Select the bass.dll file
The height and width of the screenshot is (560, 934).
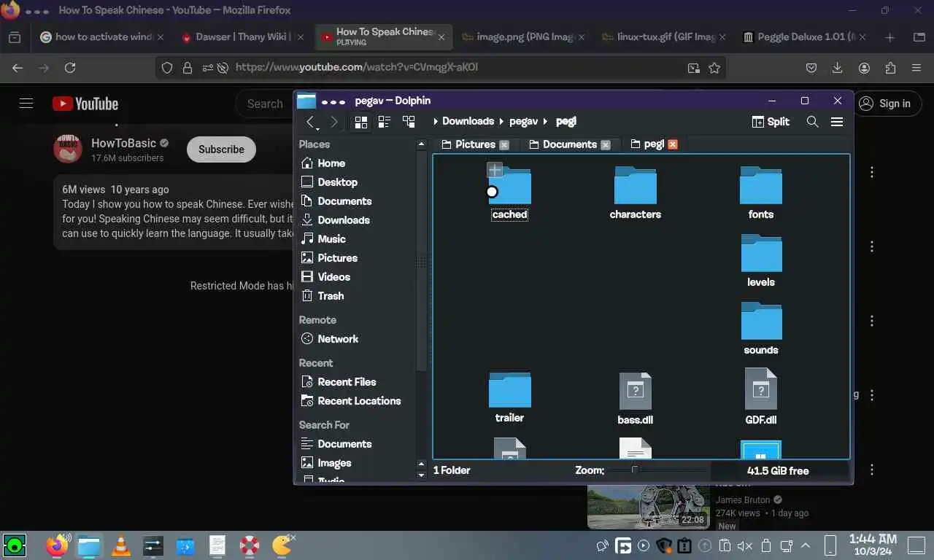coord(636,398)
